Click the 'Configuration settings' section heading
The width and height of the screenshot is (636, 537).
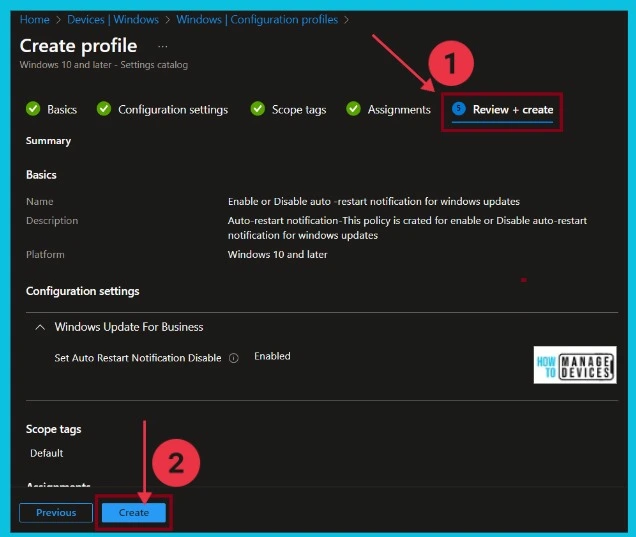pyautogui.click(x=83, y=291)
